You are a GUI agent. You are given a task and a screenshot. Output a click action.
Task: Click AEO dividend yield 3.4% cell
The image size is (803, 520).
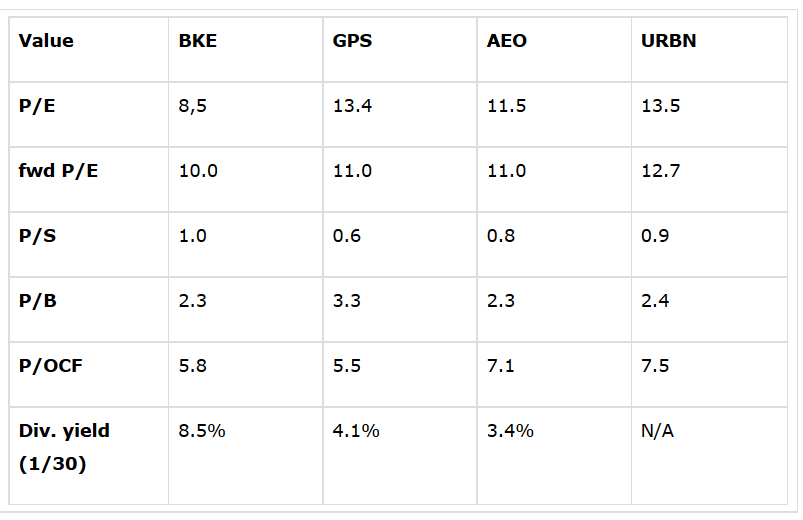coord(510,431)
